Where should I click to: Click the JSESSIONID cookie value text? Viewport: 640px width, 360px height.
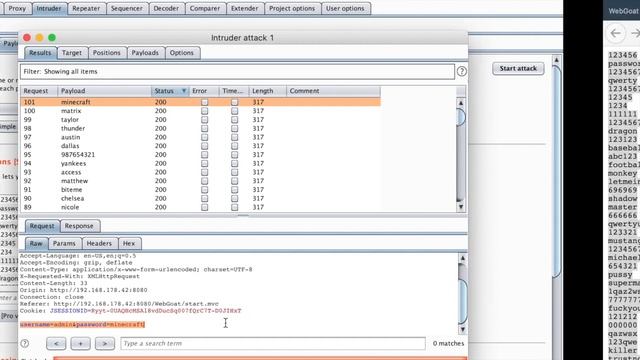[x=166, y=311]
